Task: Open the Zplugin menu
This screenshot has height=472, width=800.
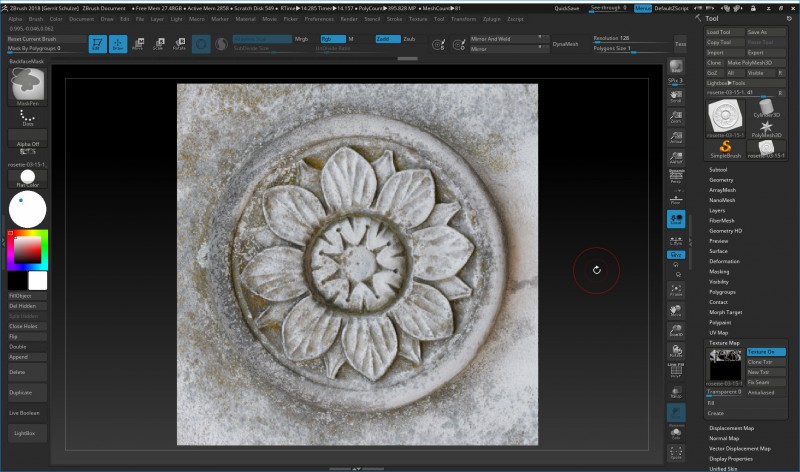Action: [492, 19]
